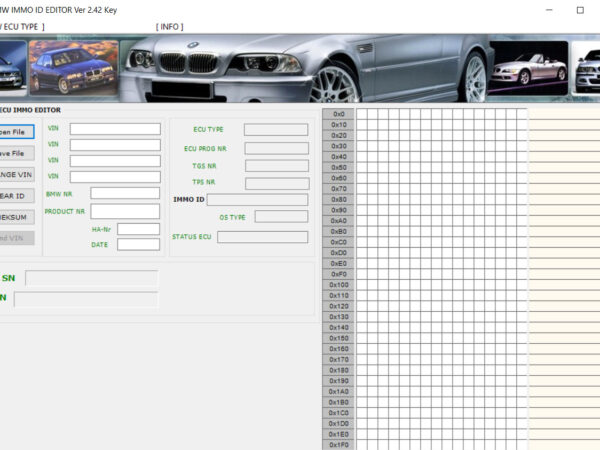Click the IMMO ID field
600x450 pixels.
(258, 200)
